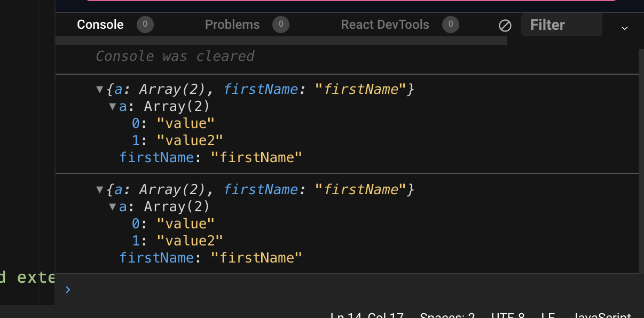
Task: Click the Console tab's zero badge
Action: [145, 25]
